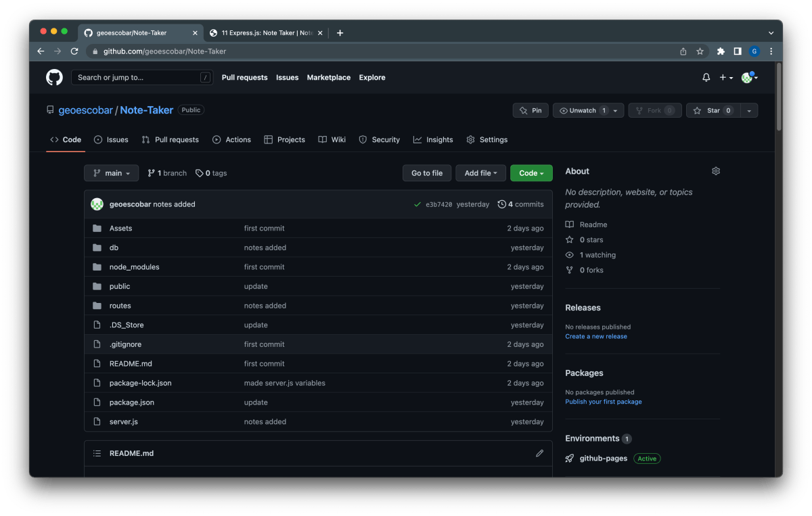The height and width of the screenshot is (516, 812).
Task: Open the routes folder
Action: 120,306
